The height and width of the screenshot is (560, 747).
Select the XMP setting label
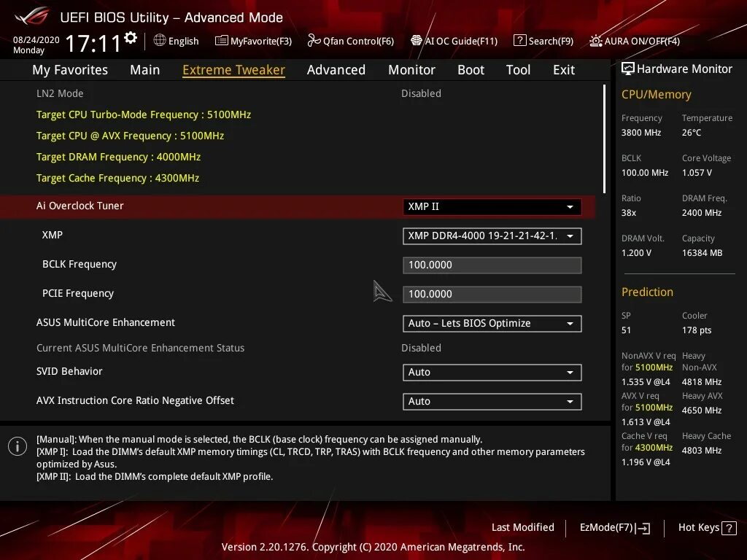click(53, 235)
